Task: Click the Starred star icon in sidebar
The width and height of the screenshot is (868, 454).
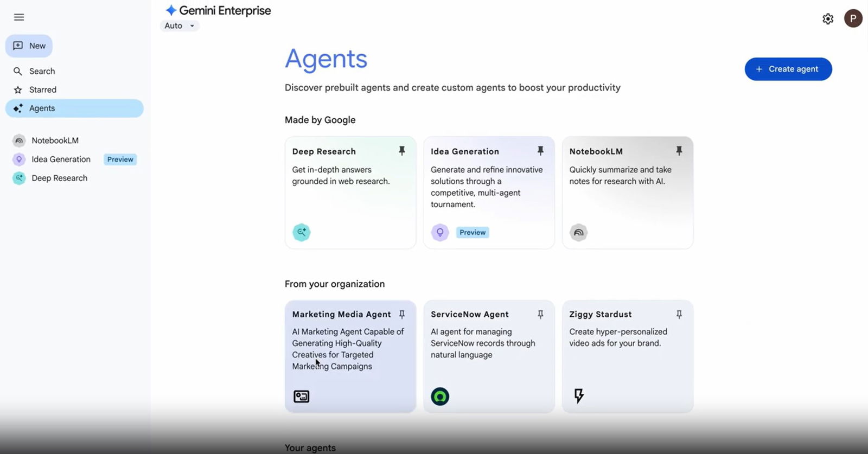Action: click(18, 90)
